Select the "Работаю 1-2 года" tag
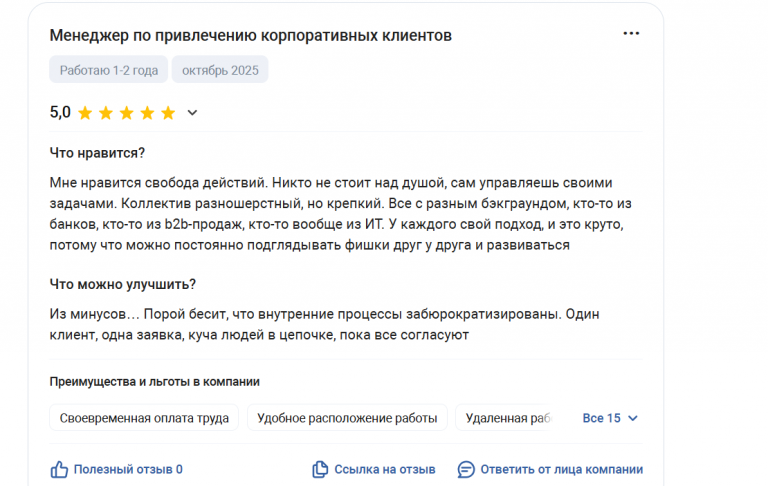The height and width of the screenshot is (486, 768). point(108,69)
